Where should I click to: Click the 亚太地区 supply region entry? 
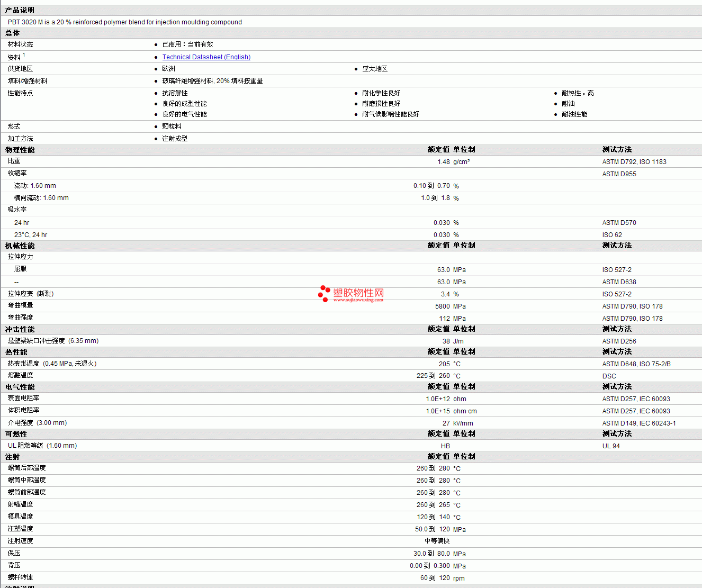tap(375, 69)
